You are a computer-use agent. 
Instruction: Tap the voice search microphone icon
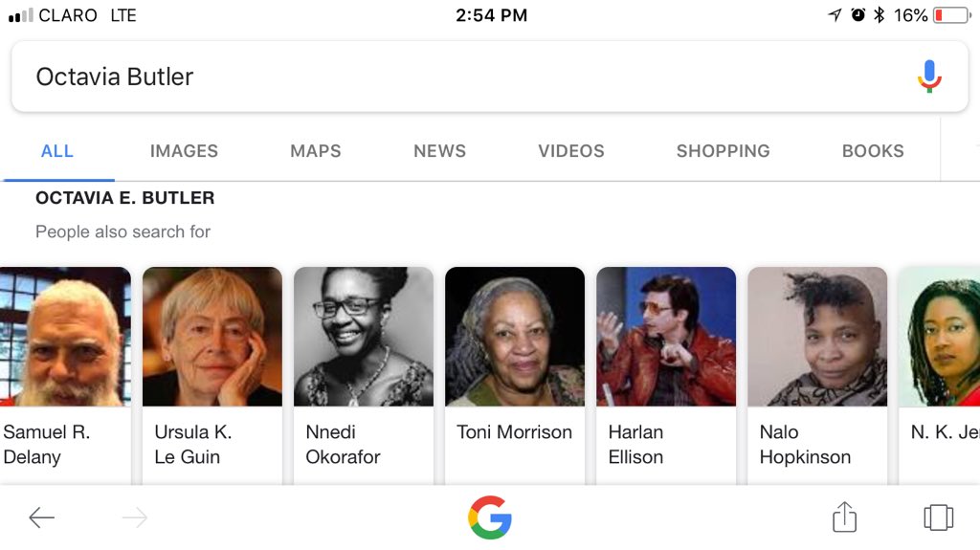tap(929, 77)
